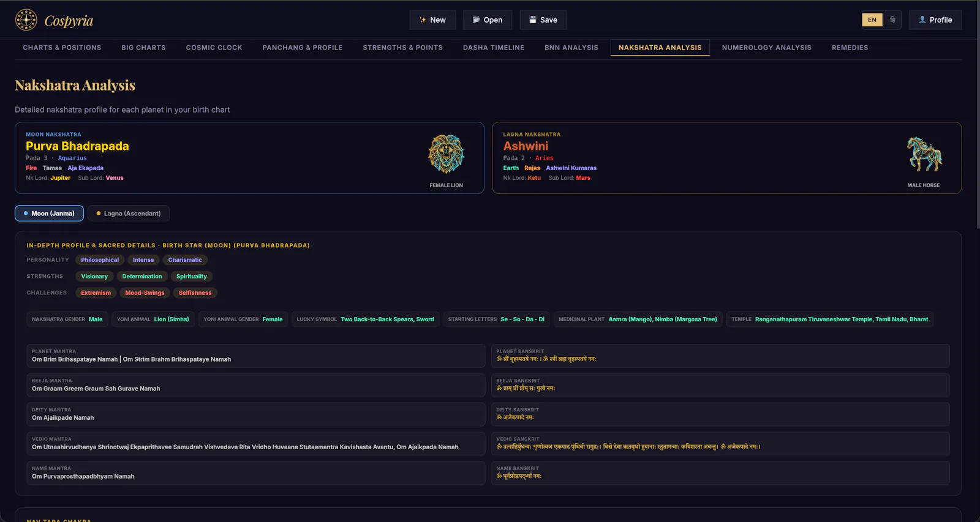Click the Aja Ekapada deity label
Screen dimensions: 980x522
(85, 168)
